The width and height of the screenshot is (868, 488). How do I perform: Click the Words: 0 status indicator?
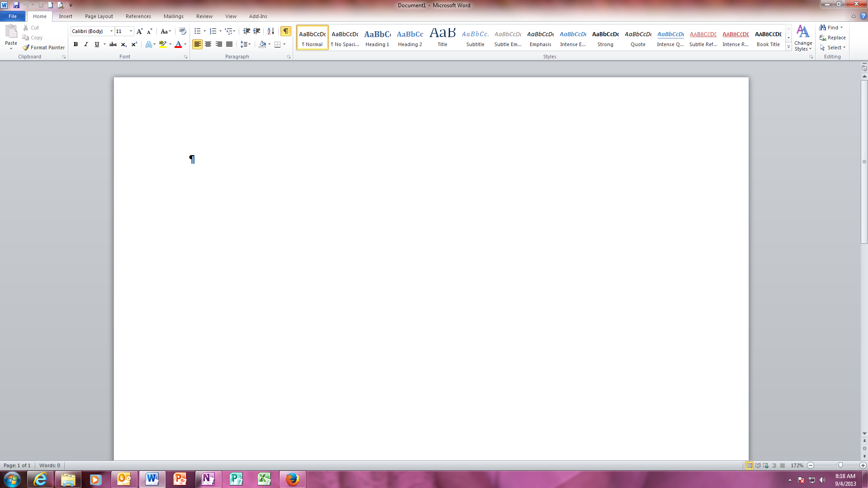(x=50, y=465)
